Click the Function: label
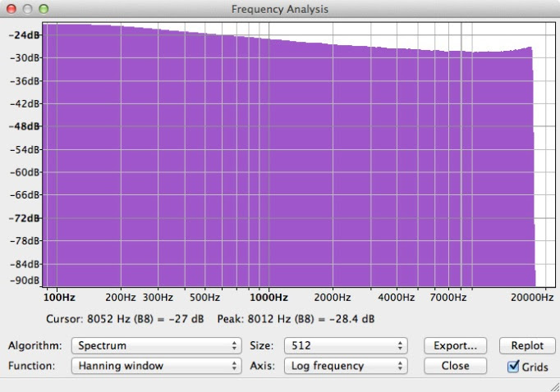 click(x=32, y=366)
